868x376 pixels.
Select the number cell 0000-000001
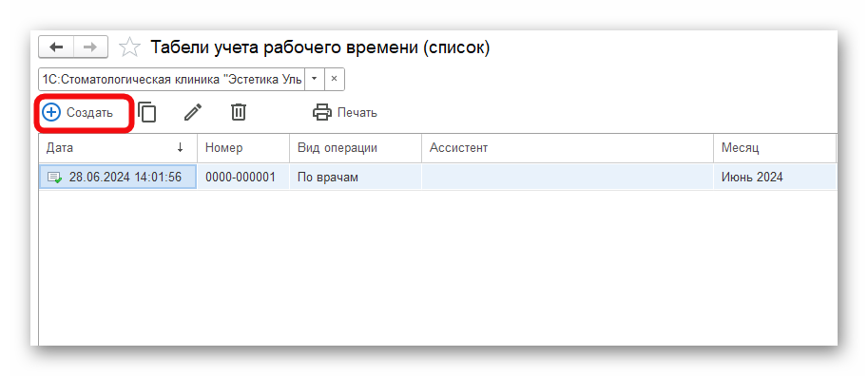click(243, 177)
